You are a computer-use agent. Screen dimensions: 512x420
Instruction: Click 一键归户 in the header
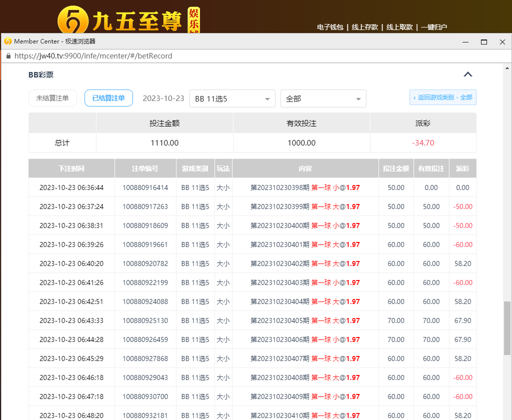[x=433, y=27]
